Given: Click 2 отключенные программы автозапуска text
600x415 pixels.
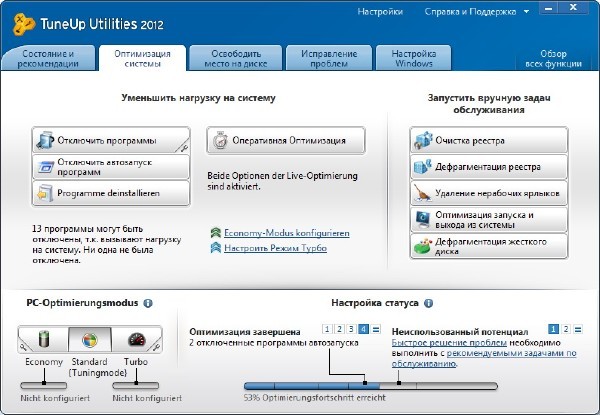Looking at the screenshot, I should coord(274,343).
